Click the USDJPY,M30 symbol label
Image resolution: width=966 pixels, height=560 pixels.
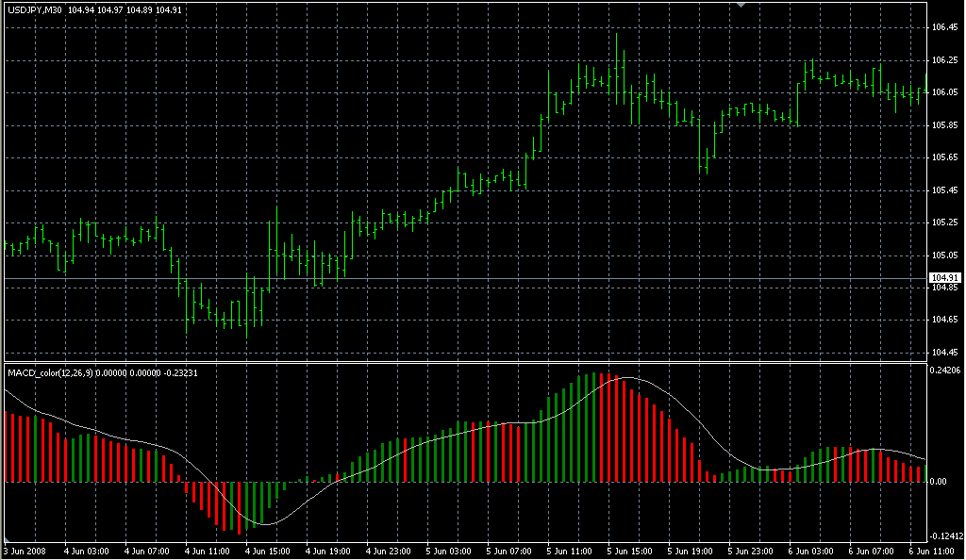[35, 9]
